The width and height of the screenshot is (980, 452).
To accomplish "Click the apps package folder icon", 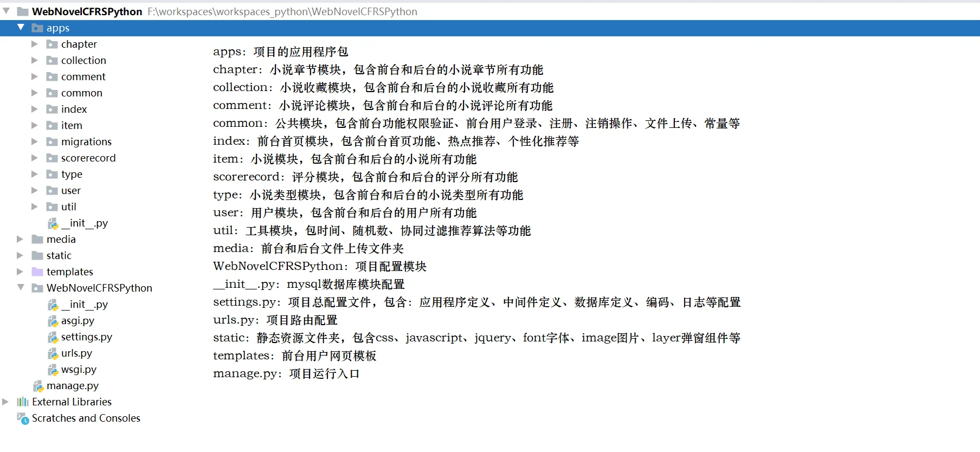I will click(37, 28).
